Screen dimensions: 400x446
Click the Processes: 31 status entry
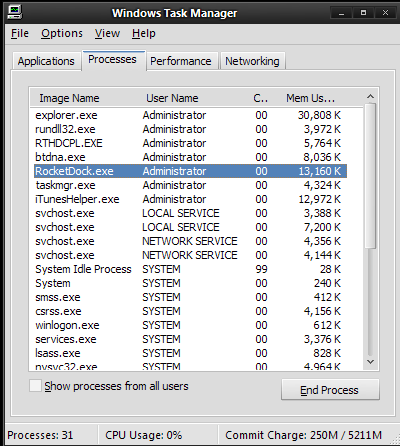[40, 435]
